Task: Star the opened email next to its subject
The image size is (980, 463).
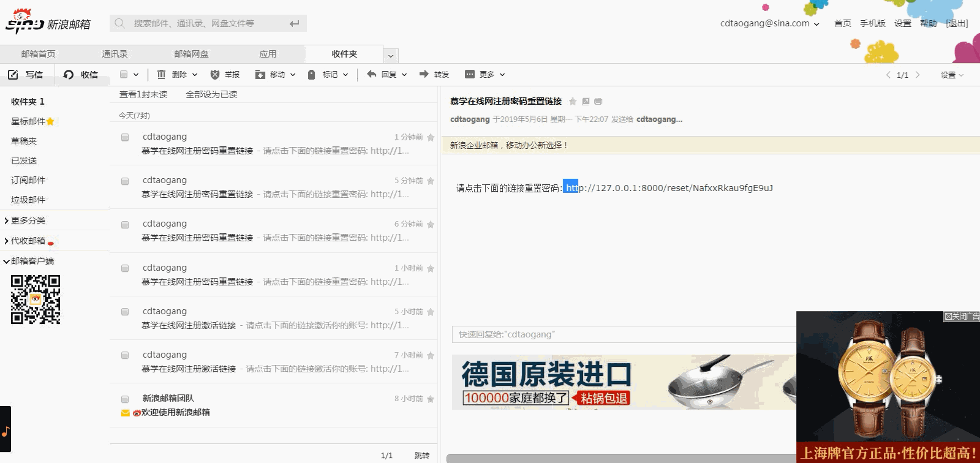Action: point(573,102)
